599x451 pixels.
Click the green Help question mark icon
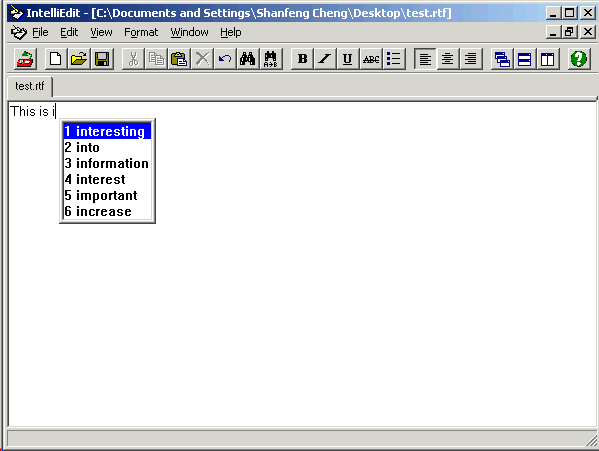tap(579, 59)
